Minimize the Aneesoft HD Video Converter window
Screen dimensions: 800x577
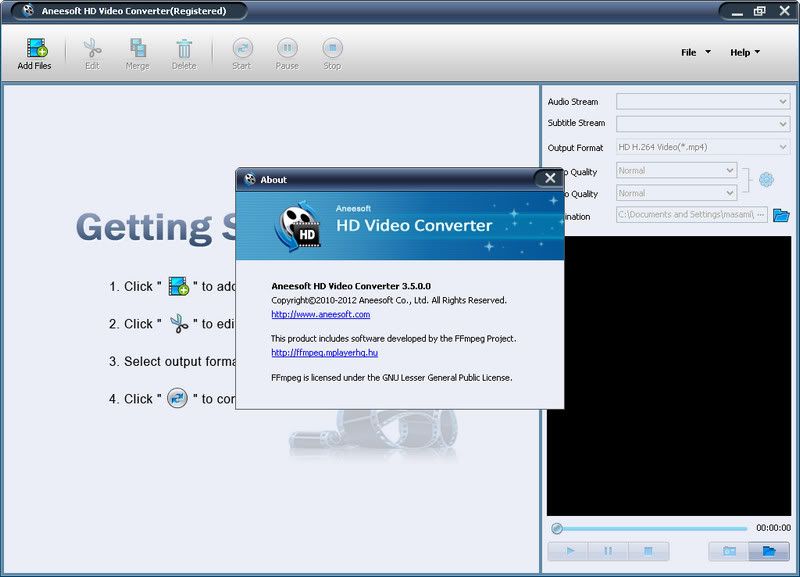pos(737,11)
